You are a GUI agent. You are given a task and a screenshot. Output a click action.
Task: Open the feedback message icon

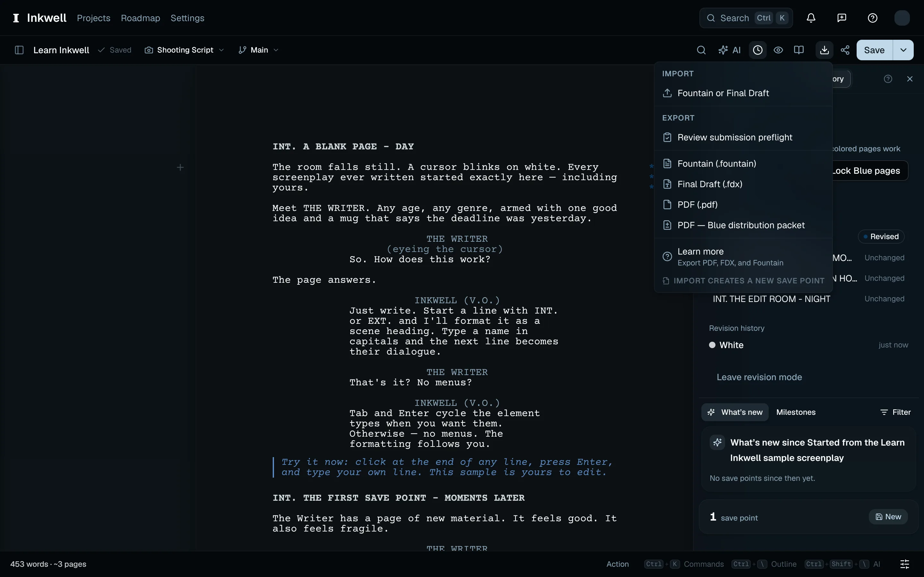click(842, 18)
